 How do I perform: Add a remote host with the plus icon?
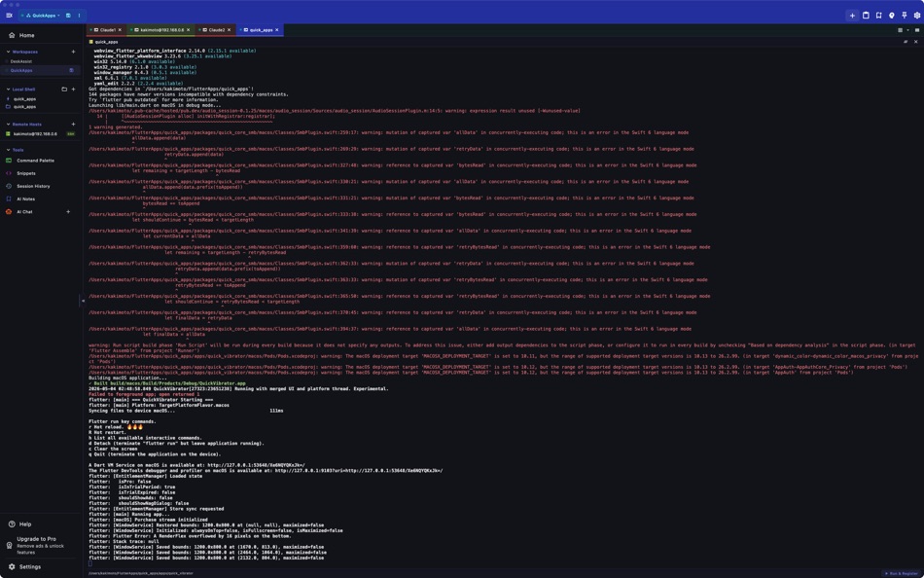(x=73, y=125)
